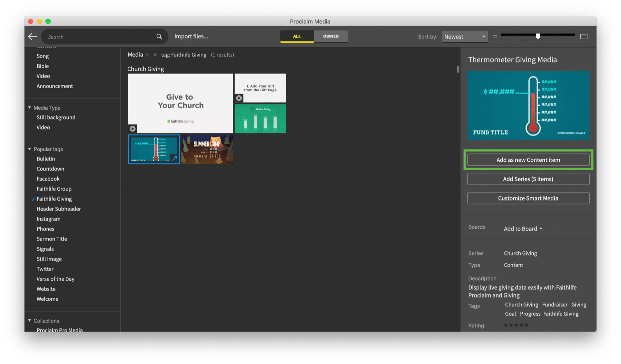
Task: Select Still background media type
Action: 56,117
